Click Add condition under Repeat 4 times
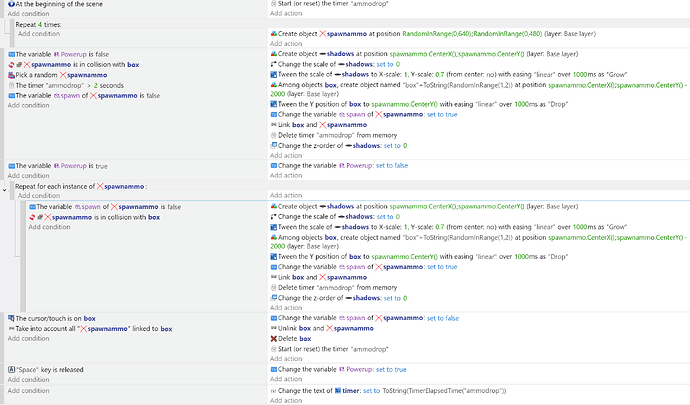 [x=39, y=33]
